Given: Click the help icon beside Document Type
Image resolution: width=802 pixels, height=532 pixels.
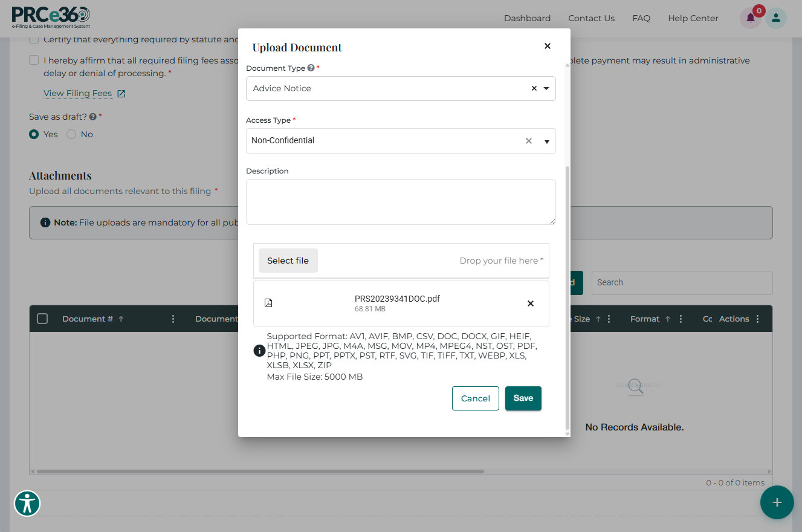Looking at the screenshot, I should (311, 68).
